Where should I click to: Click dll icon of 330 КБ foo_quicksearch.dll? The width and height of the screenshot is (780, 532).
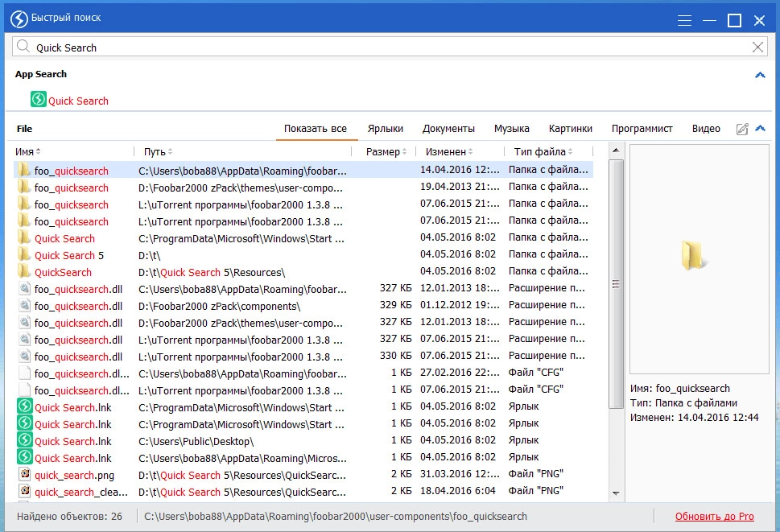tap(24, 357)
